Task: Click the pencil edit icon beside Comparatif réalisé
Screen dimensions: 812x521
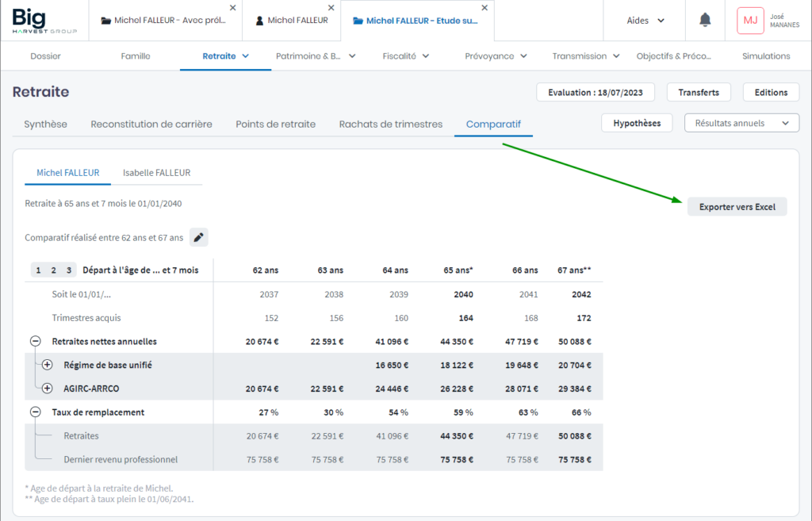Action: (199, 237)
